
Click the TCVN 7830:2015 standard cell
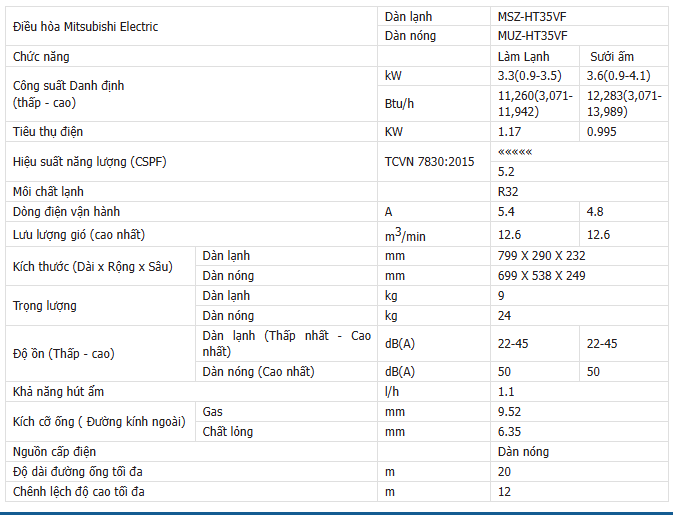434,162
